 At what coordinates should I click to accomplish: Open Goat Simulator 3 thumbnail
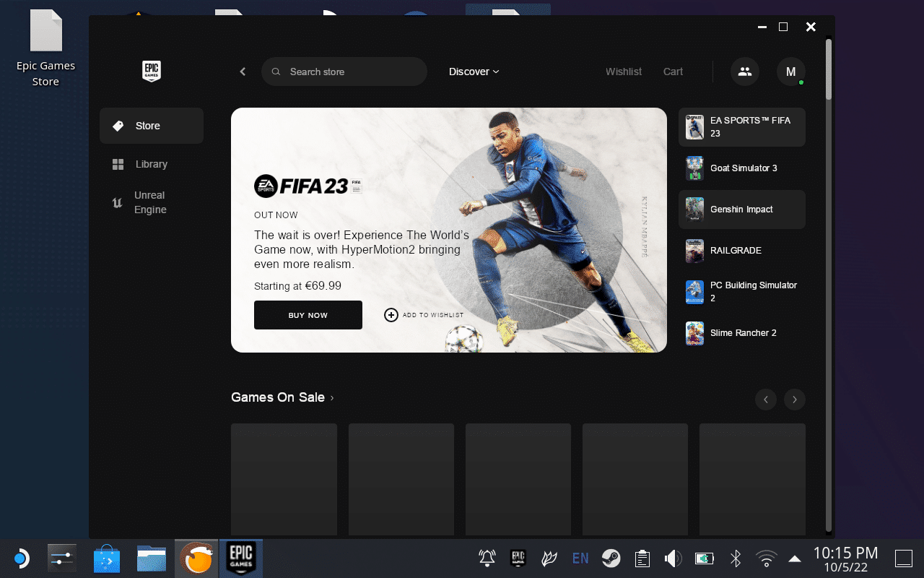pos(694,168)
